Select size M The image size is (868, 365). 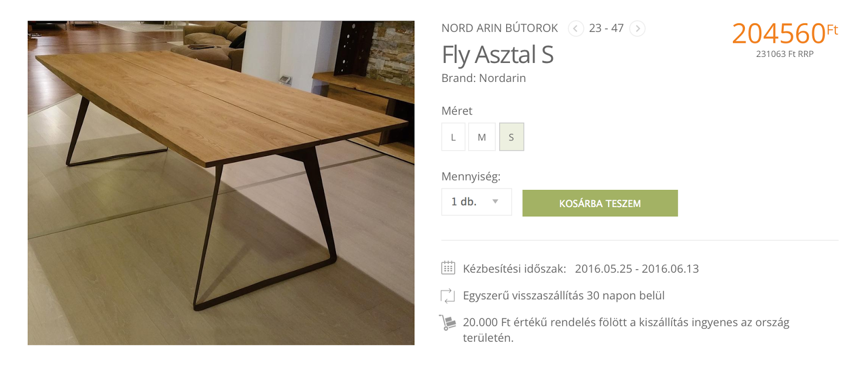click(482, 137)
